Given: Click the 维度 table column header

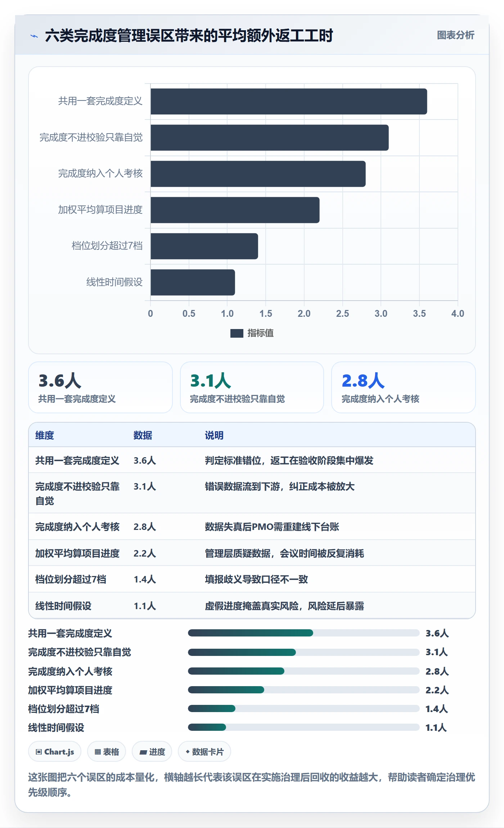Looking at the screenshot, I should coord(45,435).
